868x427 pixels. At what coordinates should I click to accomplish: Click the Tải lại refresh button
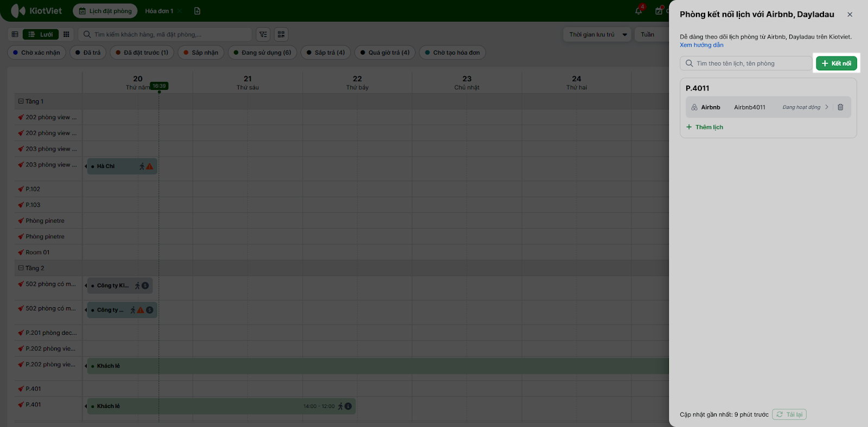click(789, 415)
